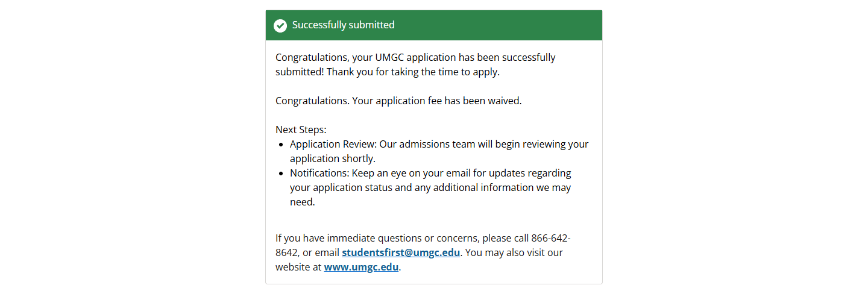
Task: Click the white checkmark success icon
Action: tap(280, 25)
